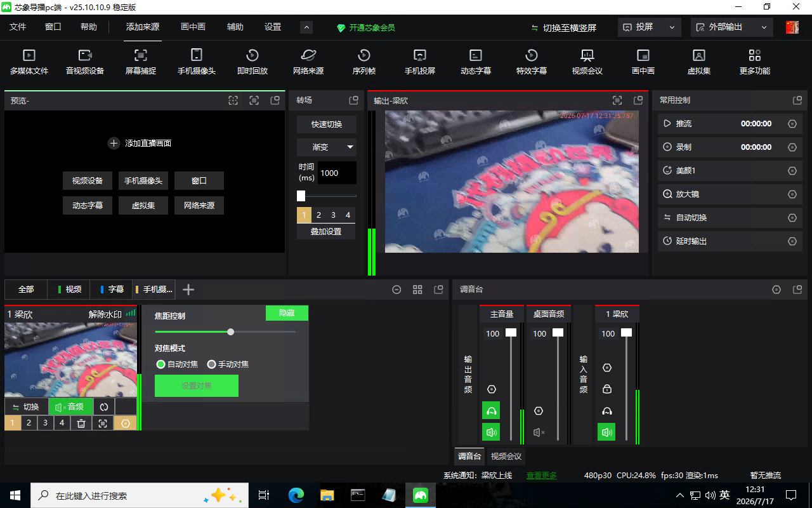
Task: Click the 快速切换 button
Action: (327, 124)
